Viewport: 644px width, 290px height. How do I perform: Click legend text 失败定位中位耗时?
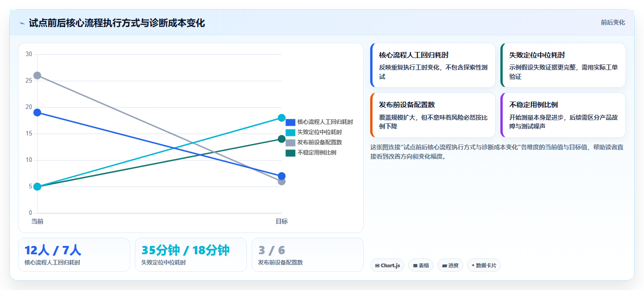point(320,132)
